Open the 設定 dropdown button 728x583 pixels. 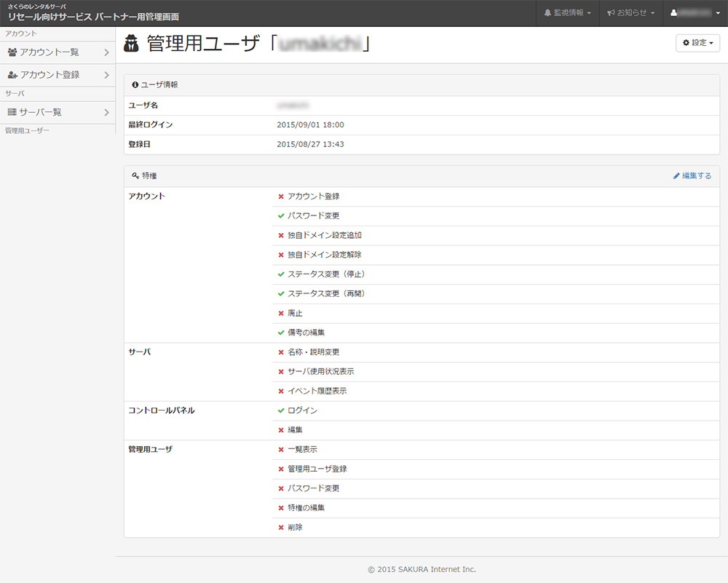698,43
